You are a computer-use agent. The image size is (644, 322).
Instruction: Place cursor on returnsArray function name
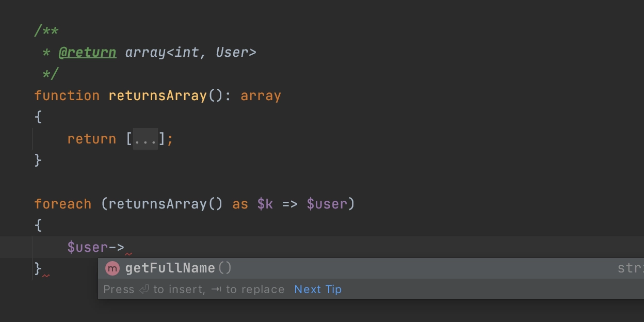[x=157, y=95]
